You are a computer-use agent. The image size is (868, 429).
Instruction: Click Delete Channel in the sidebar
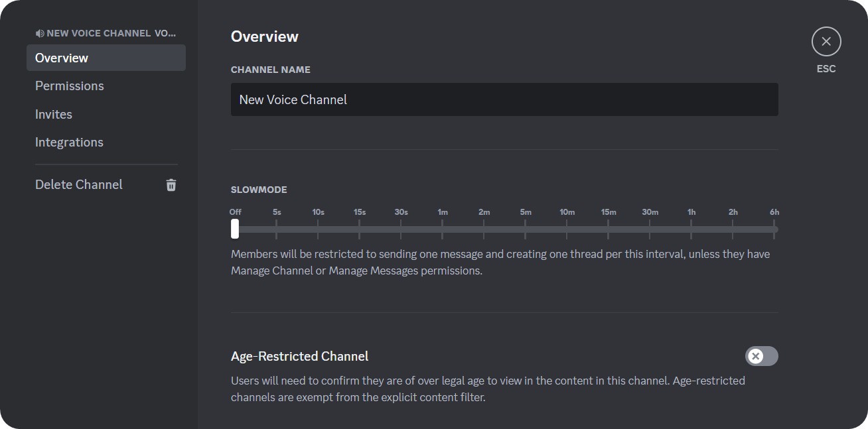point(78,184)
